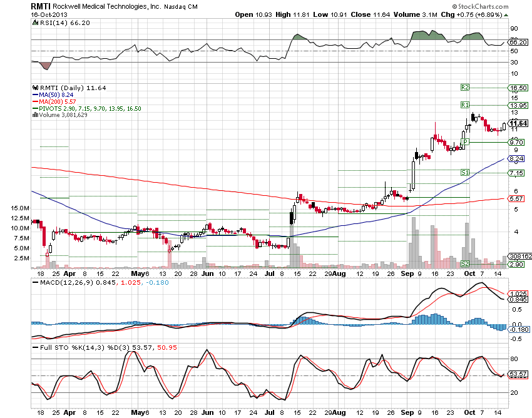Click the Close 11.64 value in the header

coord(371,14)
